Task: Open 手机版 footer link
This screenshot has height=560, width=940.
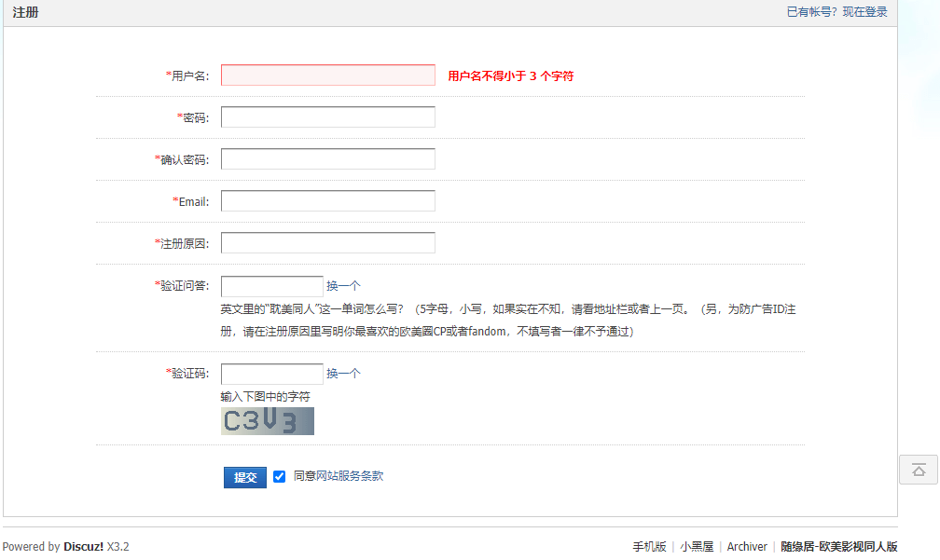Action: click(x=650, y=546)
